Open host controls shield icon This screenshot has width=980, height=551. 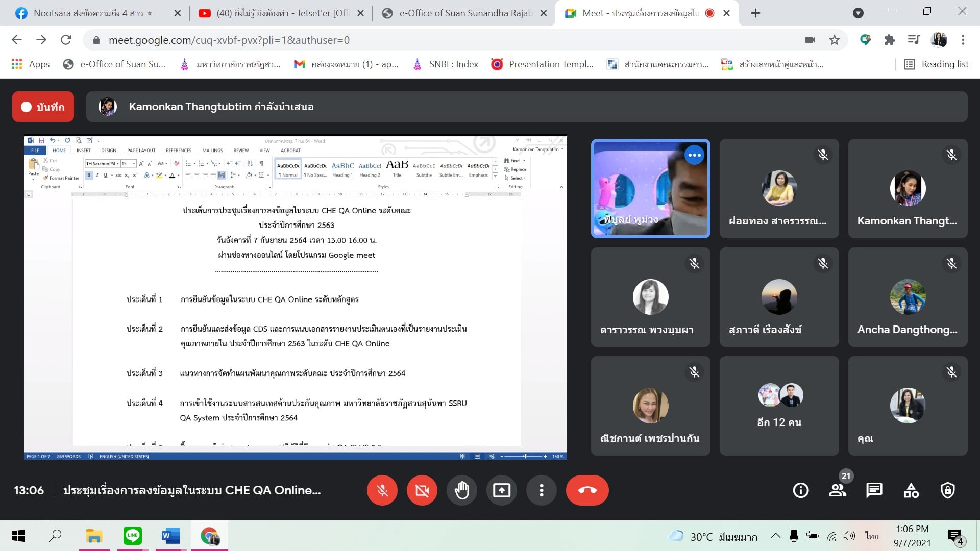[x=947, y=490]
